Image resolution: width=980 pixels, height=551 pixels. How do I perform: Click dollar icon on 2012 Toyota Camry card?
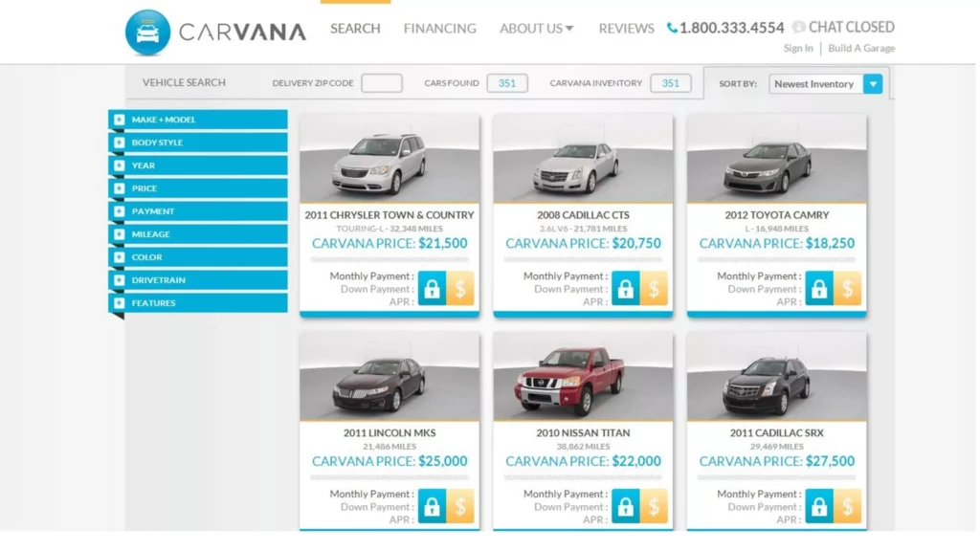848,288
